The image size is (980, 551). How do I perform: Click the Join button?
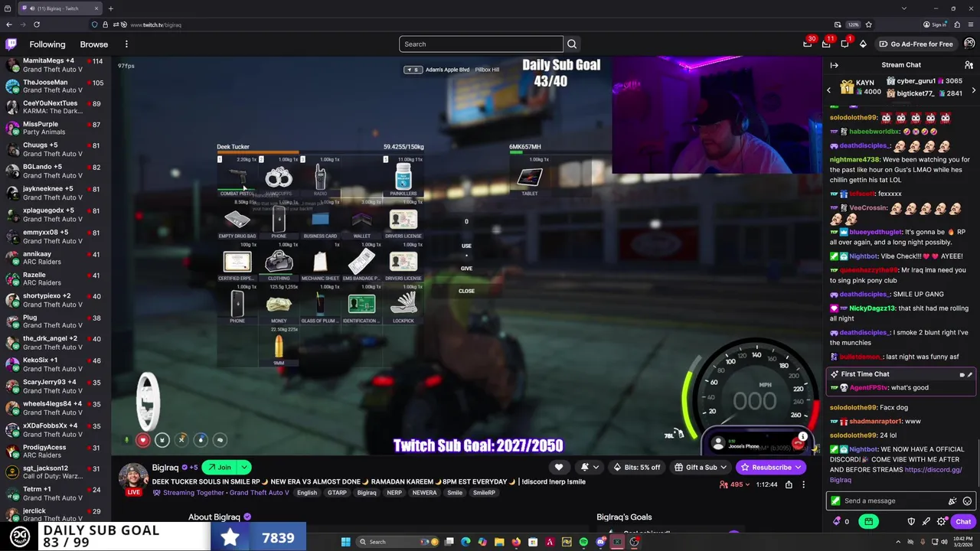pyautogui.click(x=219, y=468)
